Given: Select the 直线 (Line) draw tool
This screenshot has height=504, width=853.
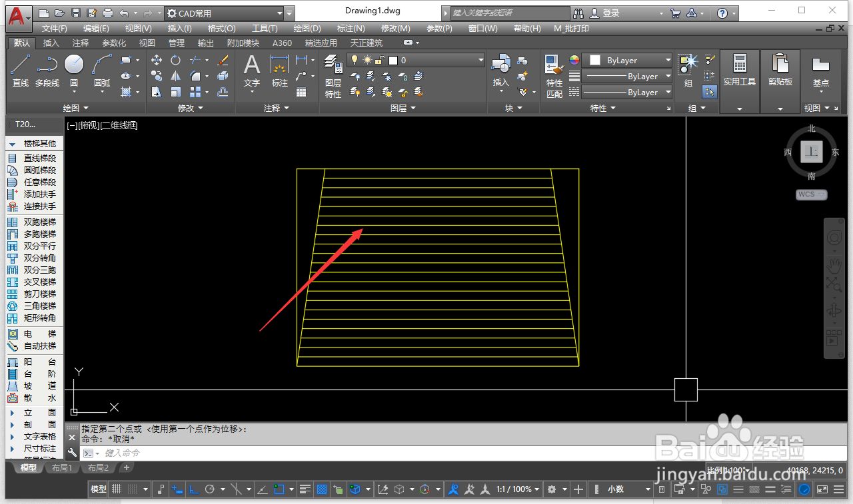Looking at the screenshot, I should tap(21, 71).
